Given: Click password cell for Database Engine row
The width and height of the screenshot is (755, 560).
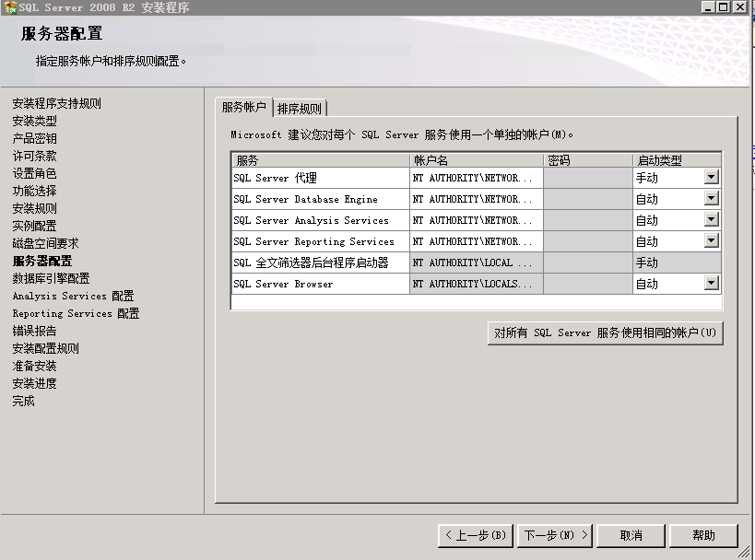Looking at the screenshot, I should (x=588, y=199).
